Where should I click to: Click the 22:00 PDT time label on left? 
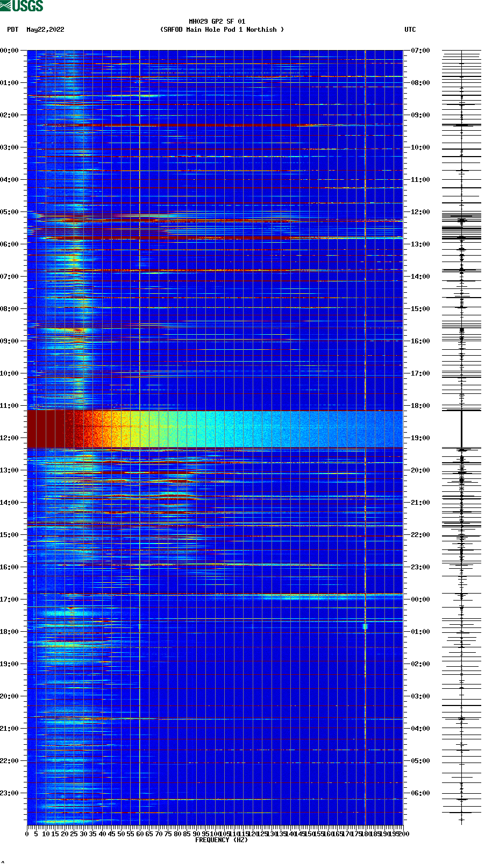click(x=10, y=761)
